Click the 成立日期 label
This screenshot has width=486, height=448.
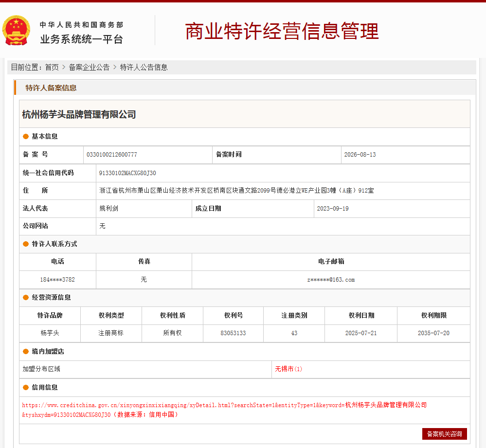208,209
